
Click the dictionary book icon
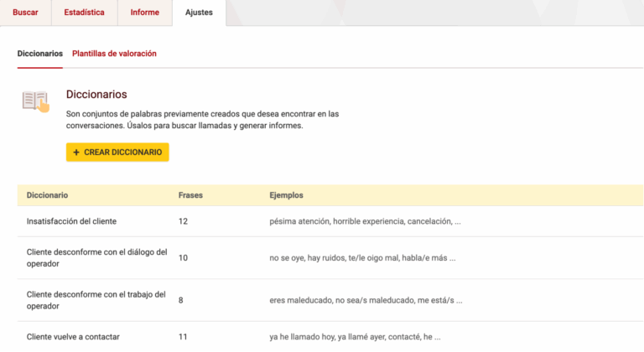(x=35, y=101)
